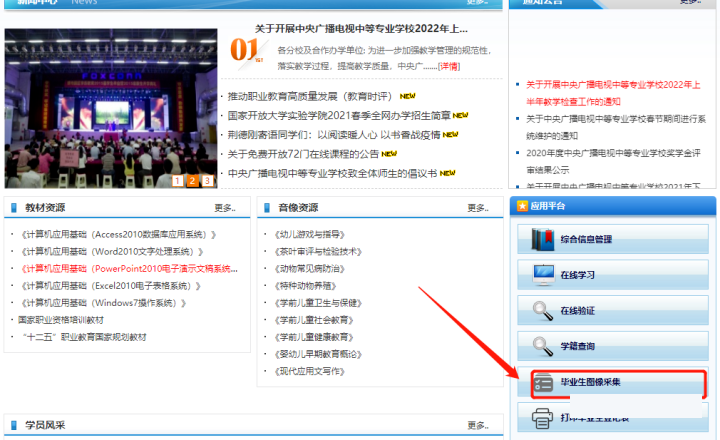Image resolution: width=720 pixels, height=440 pixels.
Task: Click 更多.. in the 学员风采 header
Action: click(478, 425)
